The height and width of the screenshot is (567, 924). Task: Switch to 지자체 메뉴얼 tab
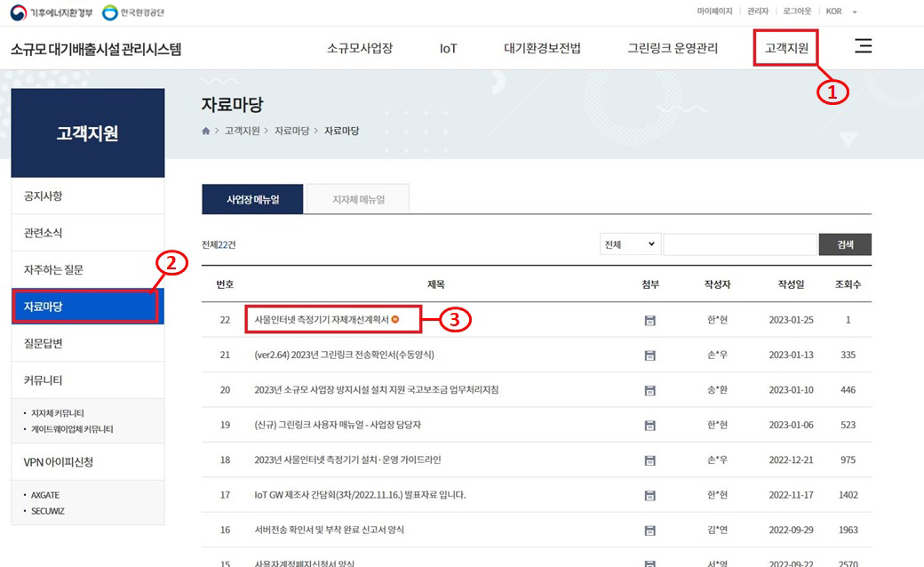tap(358, 200)
